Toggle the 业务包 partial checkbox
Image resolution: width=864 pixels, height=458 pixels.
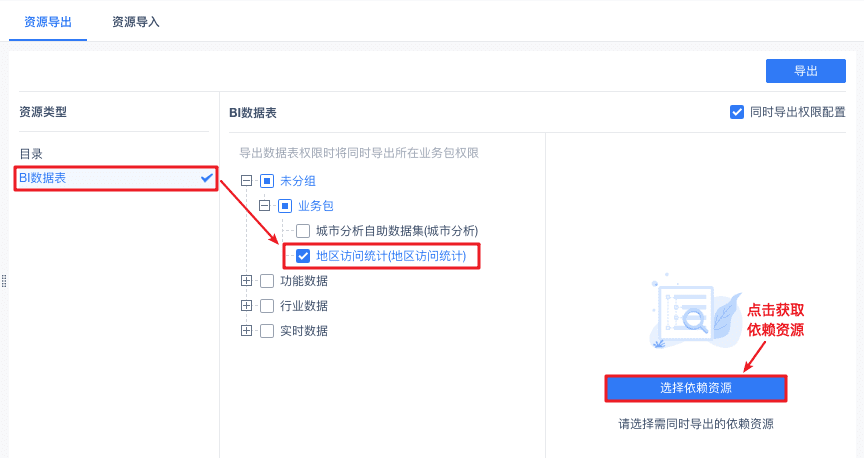click(x=285, y=206)
